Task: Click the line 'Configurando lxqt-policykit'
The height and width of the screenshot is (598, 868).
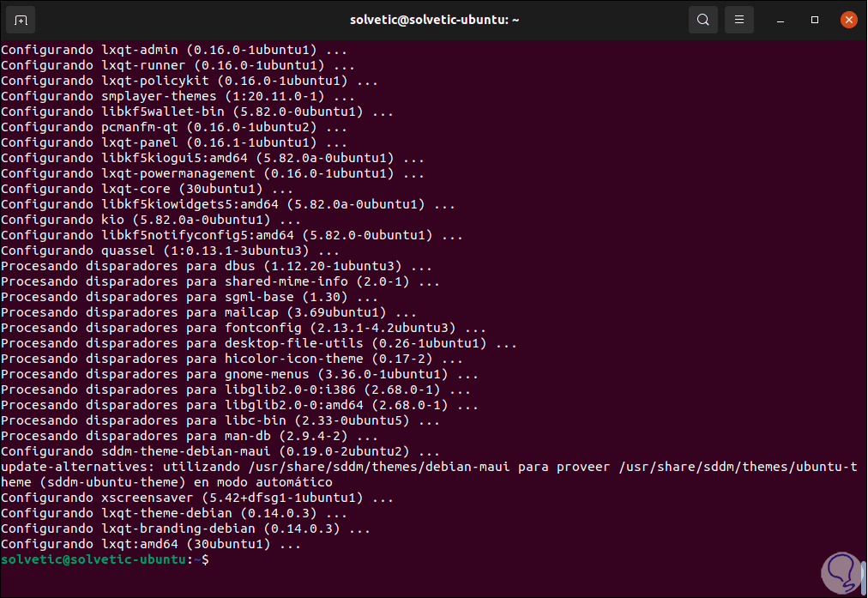Action: [x=190, y=81]
